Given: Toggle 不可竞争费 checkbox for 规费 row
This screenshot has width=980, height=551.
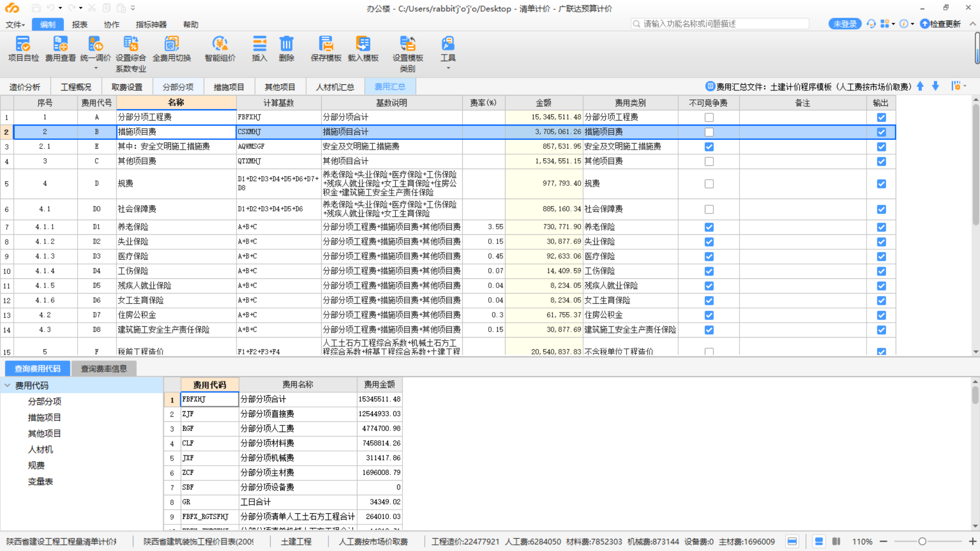Looking at the screenshot, I should click(x=709, y=184).
